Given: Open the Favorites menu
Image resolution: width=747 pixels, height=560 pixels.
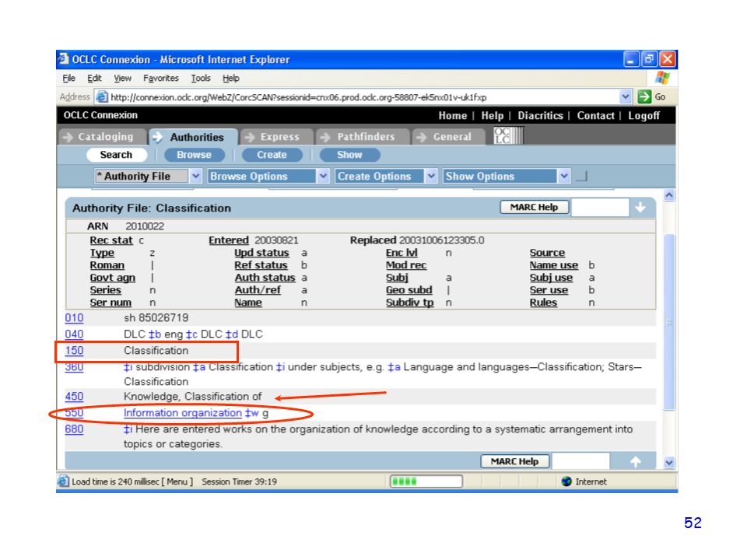Looking at the screenshot, I should pos(161,78).
